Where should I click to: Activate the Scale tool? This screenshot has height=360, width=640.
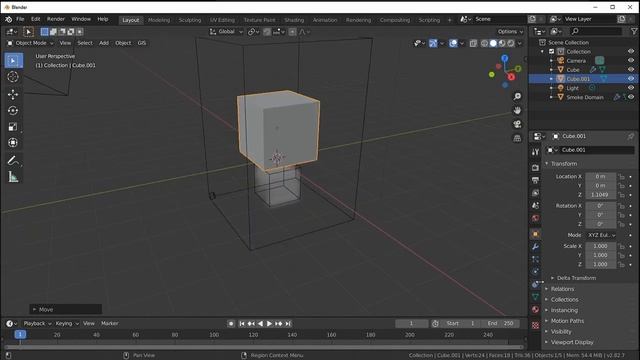tap(13, 127)
